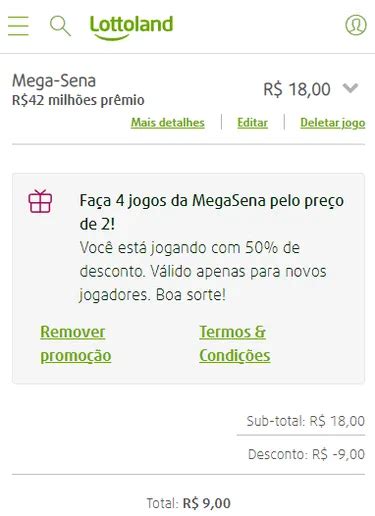
Task: Click the search magnifier icon
Action: pyautogui.click(x=60, y=26)
